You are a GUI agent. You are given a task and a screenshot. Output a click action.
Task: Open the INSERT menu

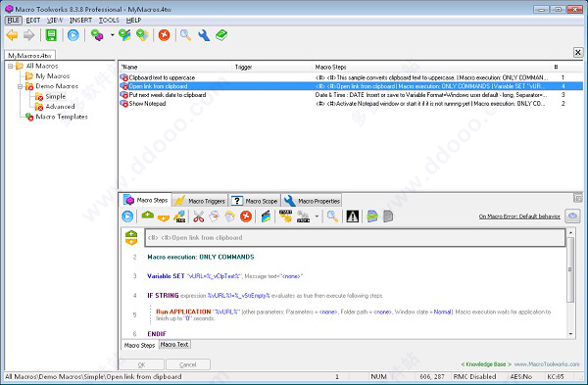80,21
